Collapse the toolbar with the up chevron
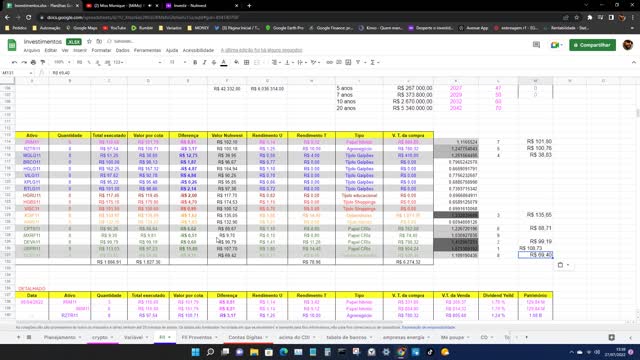The image size is (640, 360). (x=633, y=62)
